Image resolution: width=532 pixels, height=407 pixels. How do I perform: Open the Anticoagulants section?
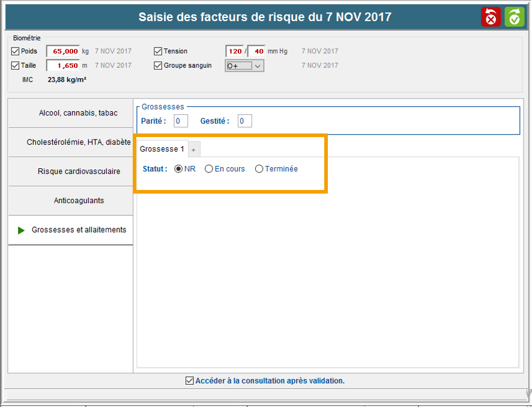(x=70, y=201)
